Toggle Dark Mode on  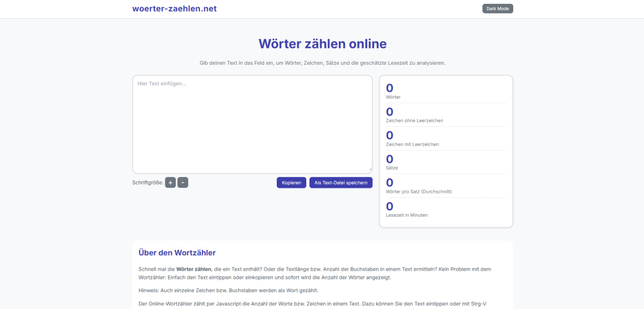(x=497, y=9)
